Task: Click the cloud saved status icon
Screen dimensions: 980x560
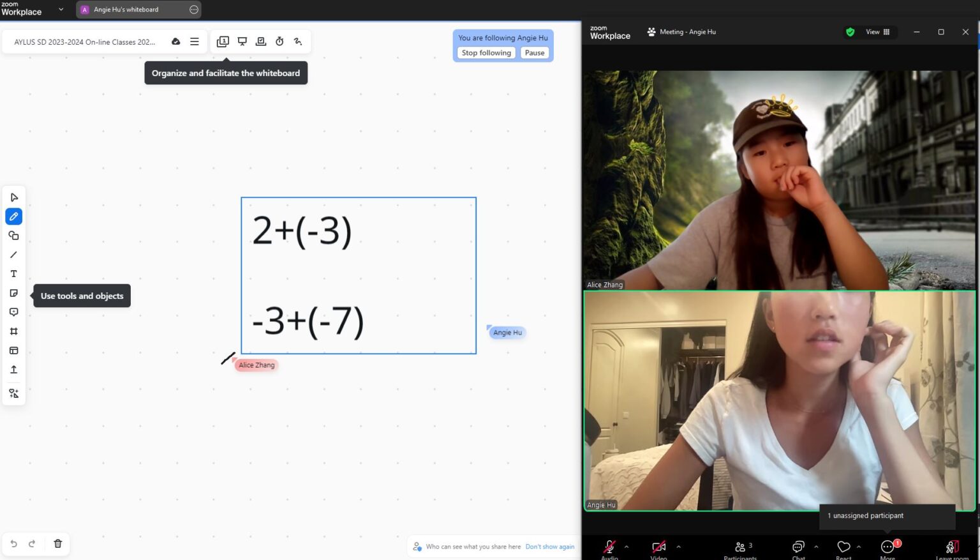Action: (175, 42)
